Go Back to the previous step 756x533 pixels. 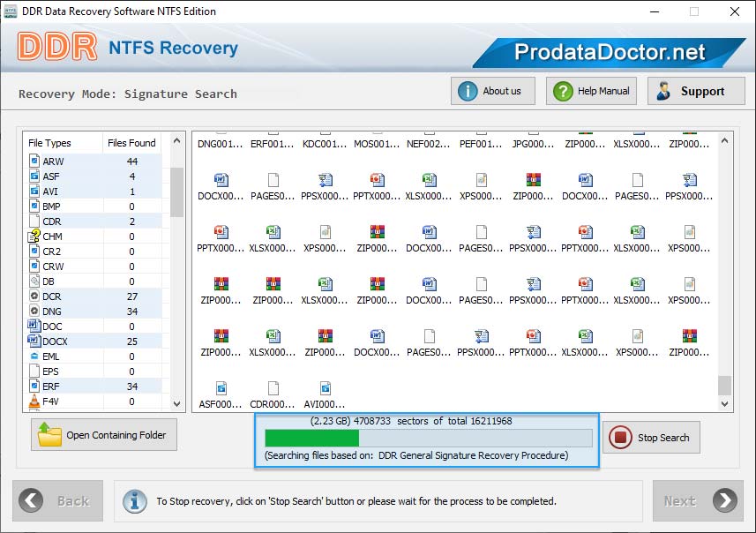[58, 500]
